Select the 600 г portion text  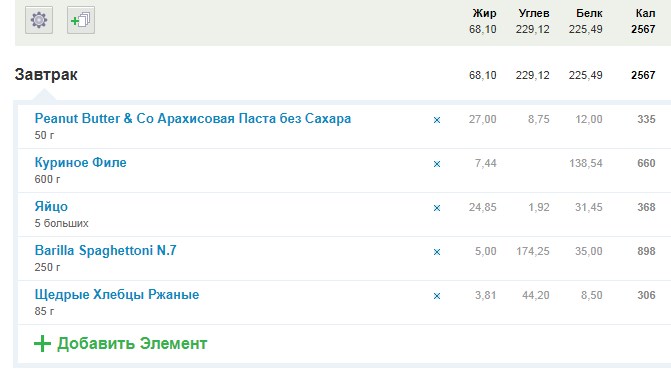[x=48, y=179]
